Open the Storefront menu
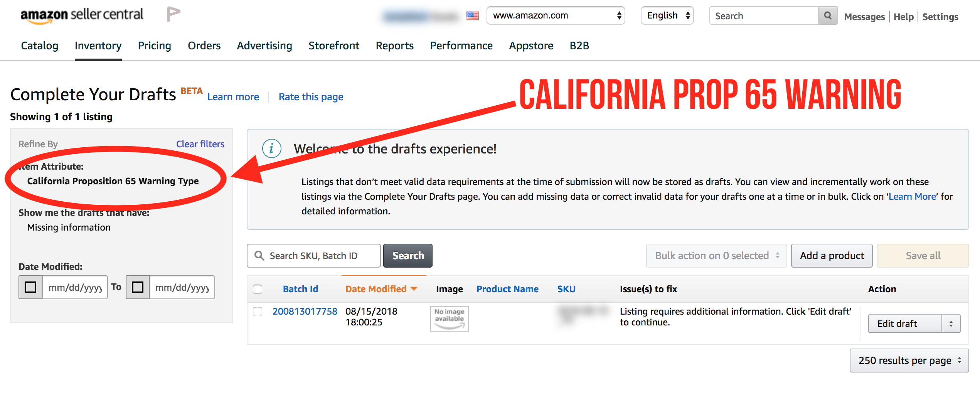 tap(334, 45)
